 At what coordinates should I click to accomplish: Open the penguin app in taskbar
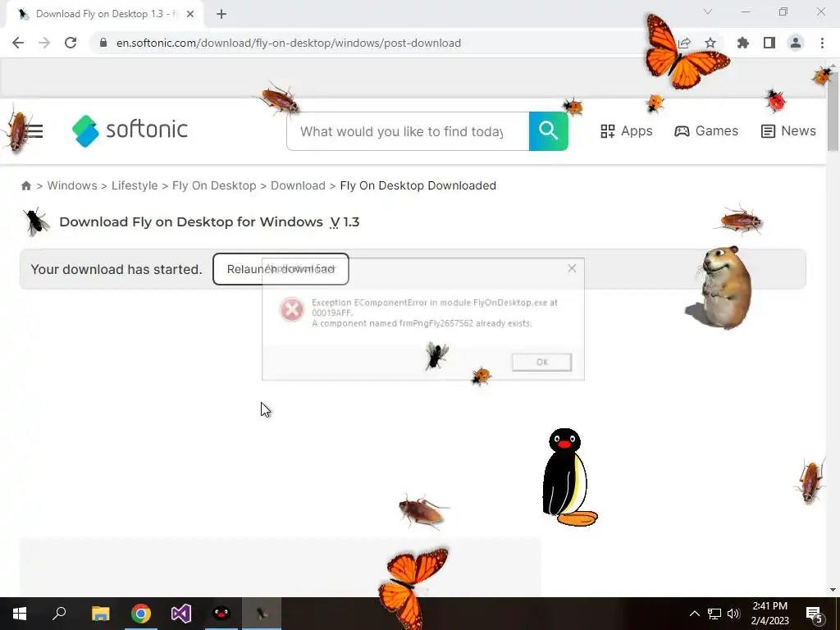(221, 614)
